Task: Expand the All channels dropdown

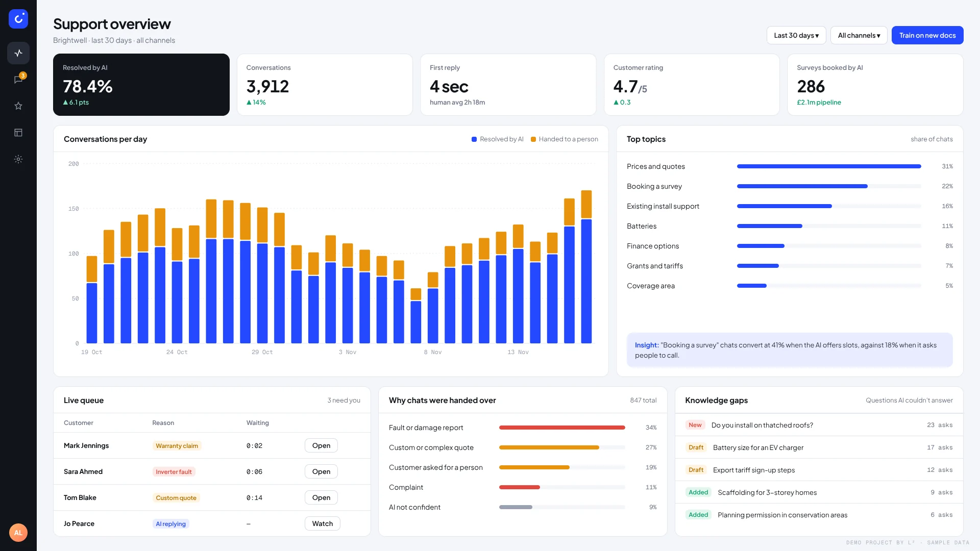Action: 859,35
